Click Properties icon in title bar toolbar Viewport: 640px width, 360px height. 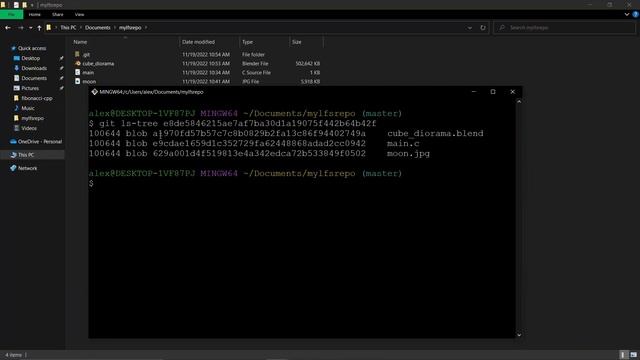point(16,5)
